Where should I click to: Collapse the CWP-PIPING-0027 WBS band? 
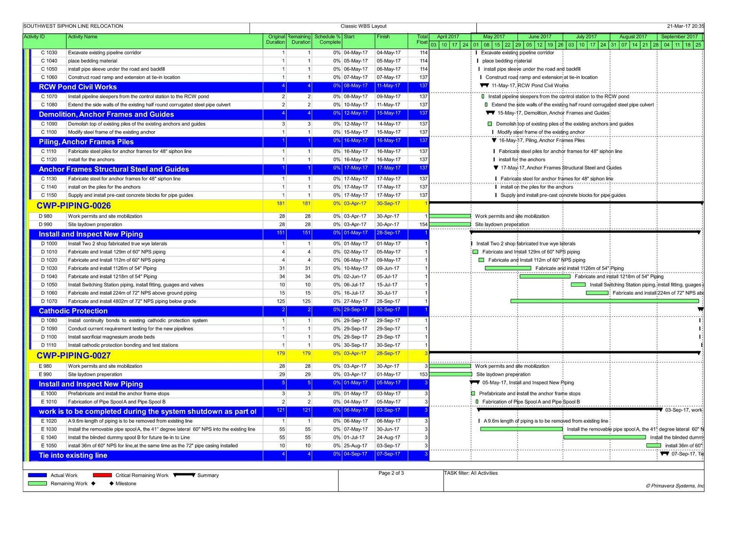[x=74, y=356]
